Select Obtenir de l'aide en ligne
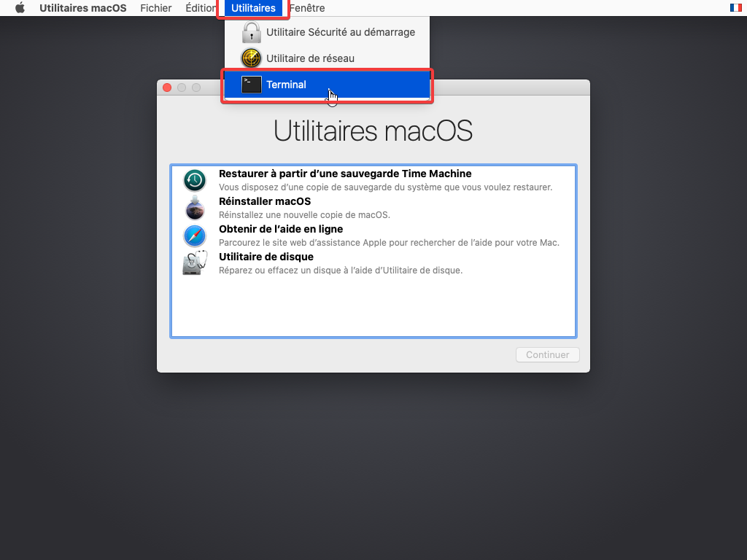This screenshot has height=560, width=747. (x=281, y=229)
